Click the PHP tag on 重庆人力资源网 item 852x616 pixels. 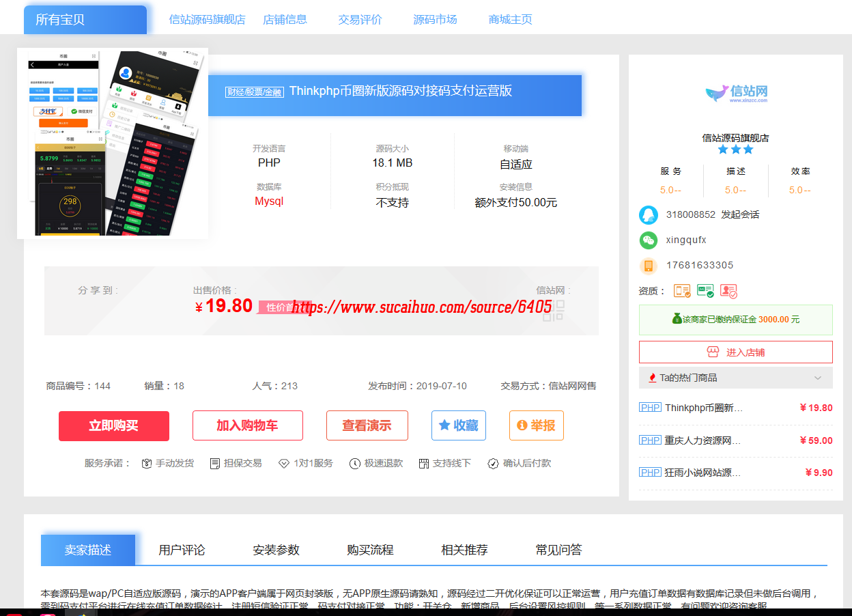pyautogui.click(x=650, y=440)
